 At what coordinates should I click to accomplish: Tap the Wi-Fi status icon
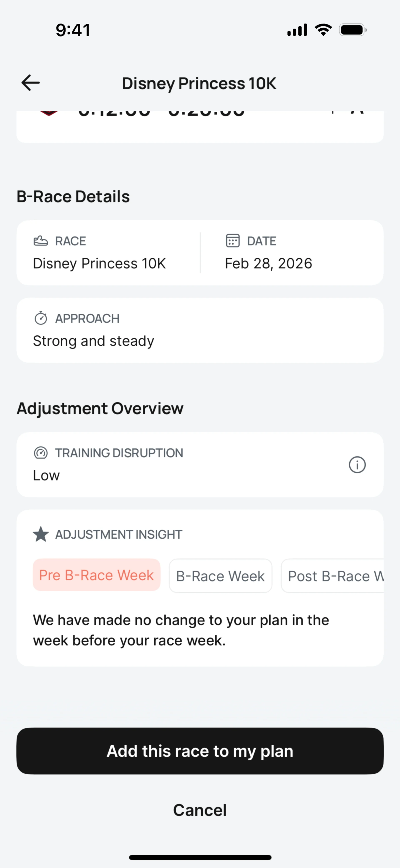click(323, 30)
